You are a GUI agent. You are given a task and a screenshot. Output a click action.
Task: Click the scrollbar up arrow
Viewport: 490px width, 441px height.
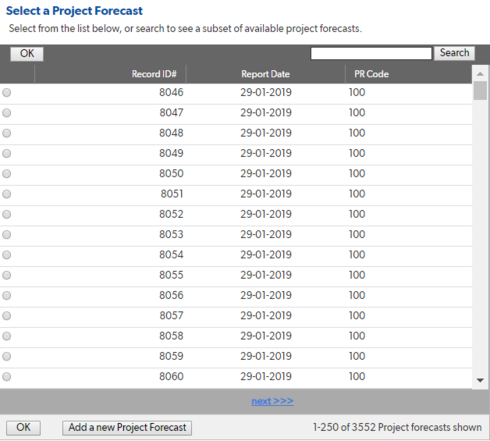click(480, 74)
